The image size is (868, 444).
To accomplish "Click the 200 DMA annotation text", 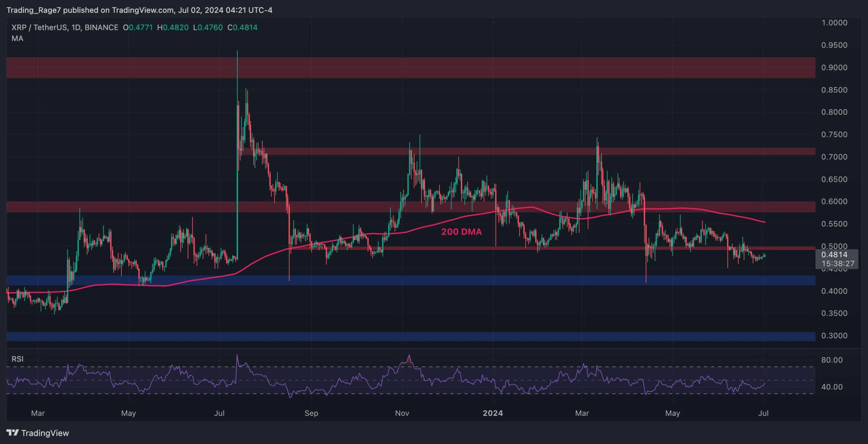I will coord(461,232).
